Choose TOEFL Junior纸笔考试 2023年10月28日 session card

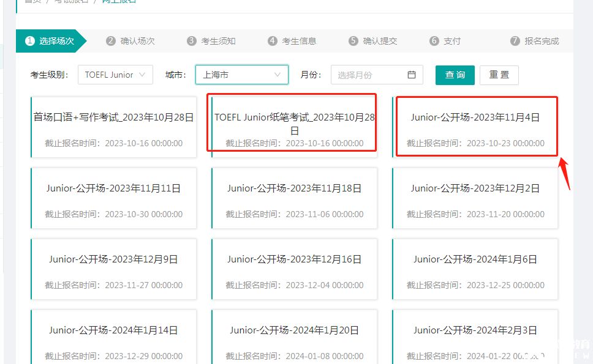pos(294,127)
